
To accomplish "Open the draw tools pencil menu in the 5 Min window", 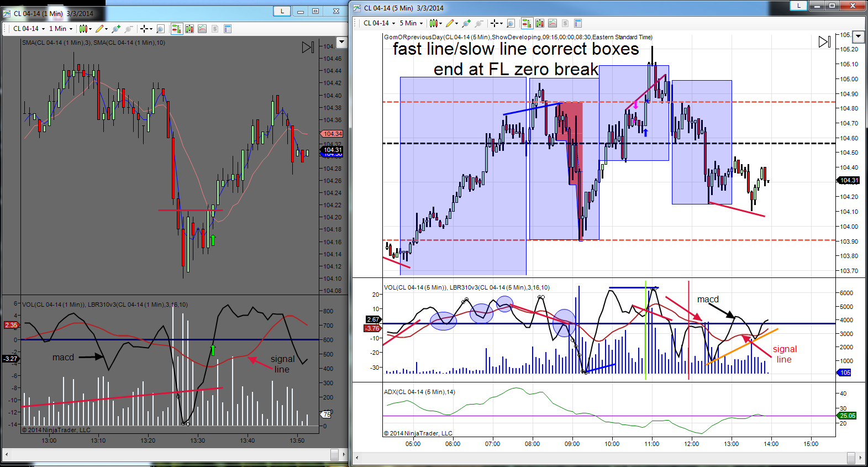I will [x=452, y=23].
